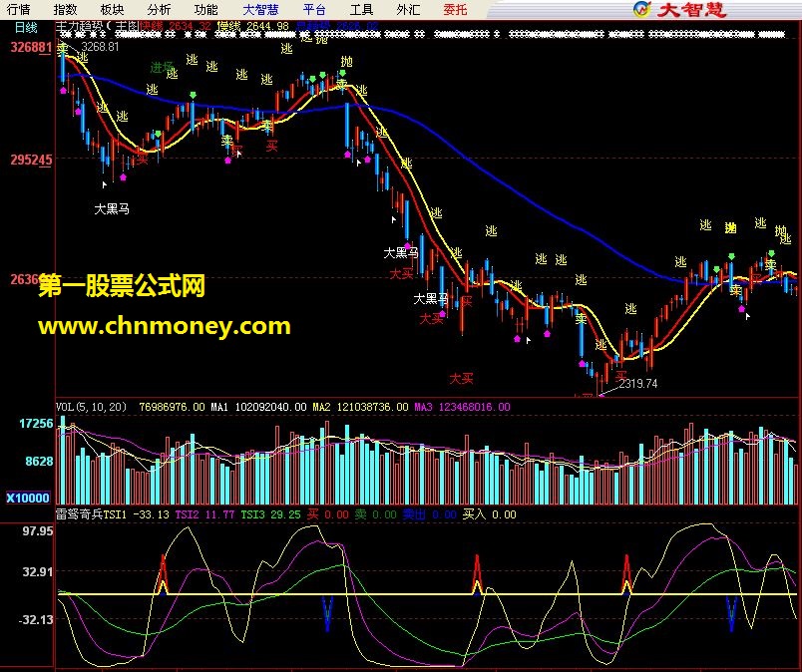Click the 17256 volume axis label
The width and height of the screenshot is (802, 672).
click(x=36, y=424)
